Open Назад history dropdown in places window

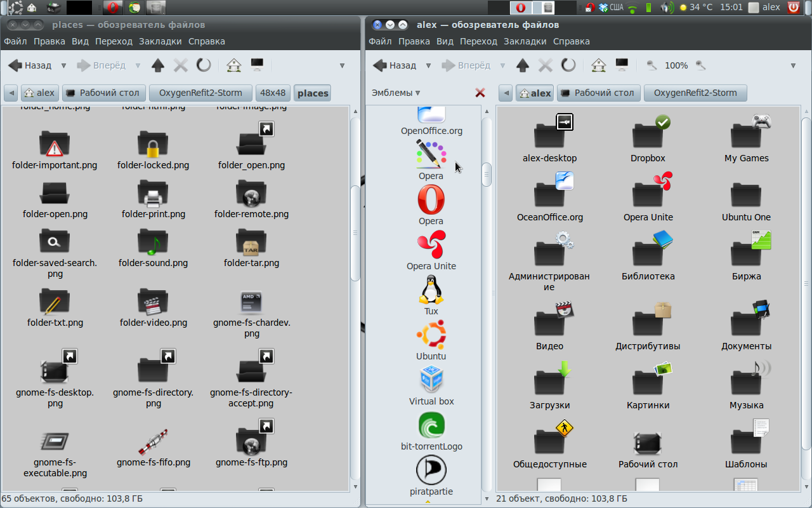(x=63, y=65)
